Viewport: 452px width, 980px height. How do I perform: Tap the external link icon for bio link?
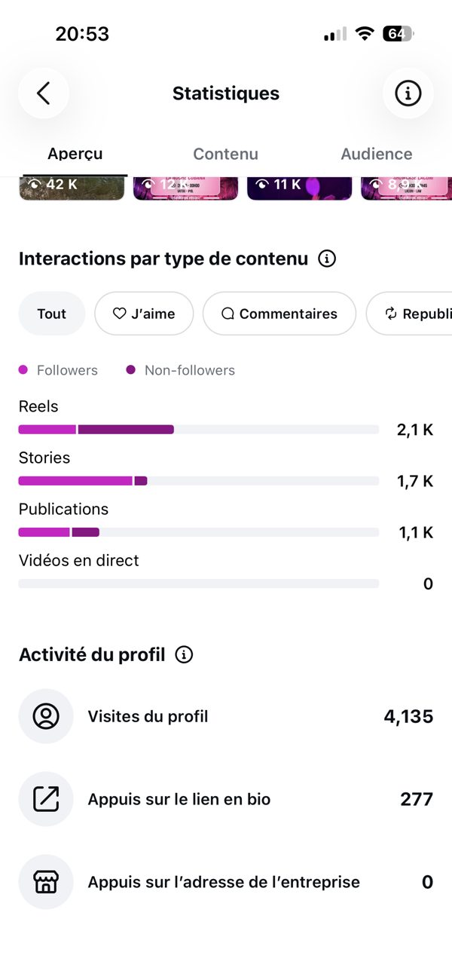[x=46, y=799]
